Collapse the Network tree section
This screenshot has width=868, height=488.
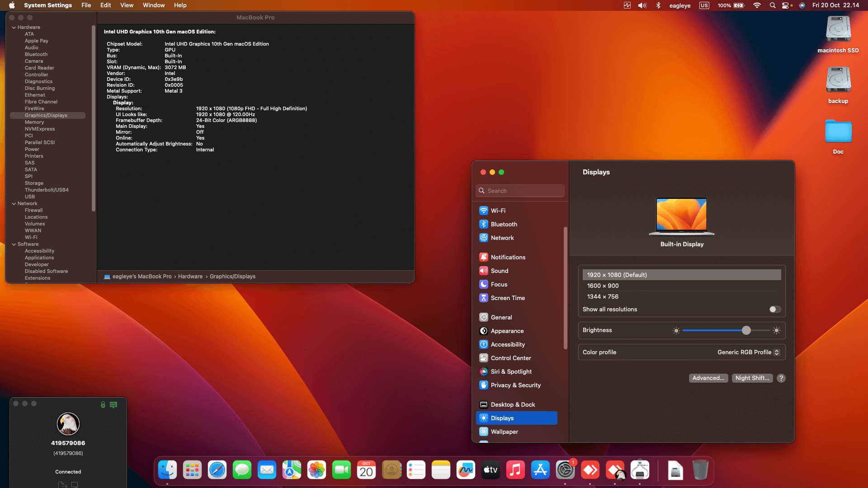14,204
